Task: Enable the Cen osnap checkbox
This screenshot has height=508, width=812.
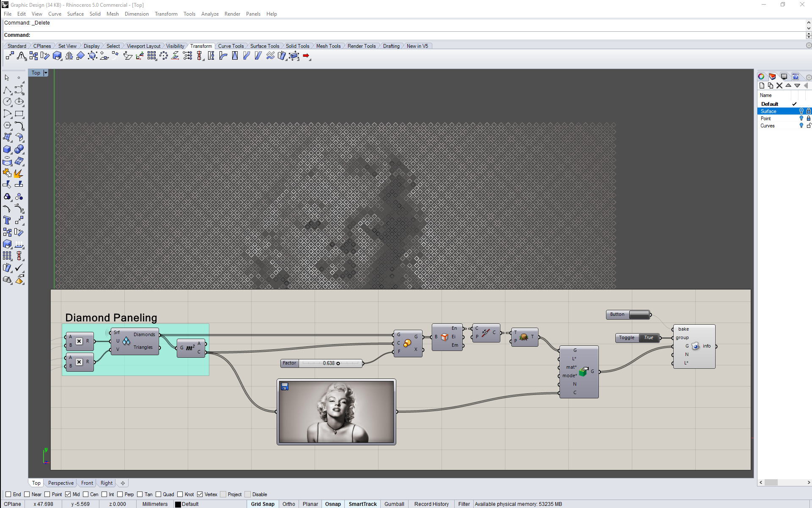Action: click(x=86, y=494)
